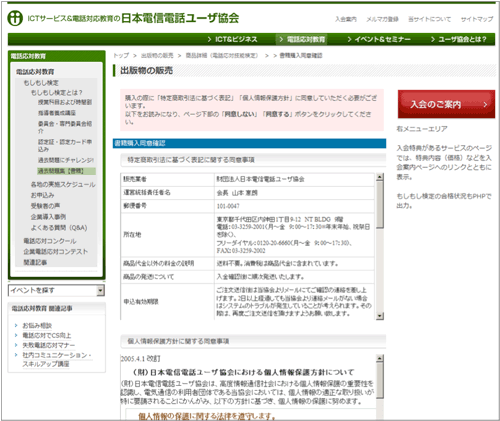Click the 2005.4.1 改訂 date text

point(140,359)
